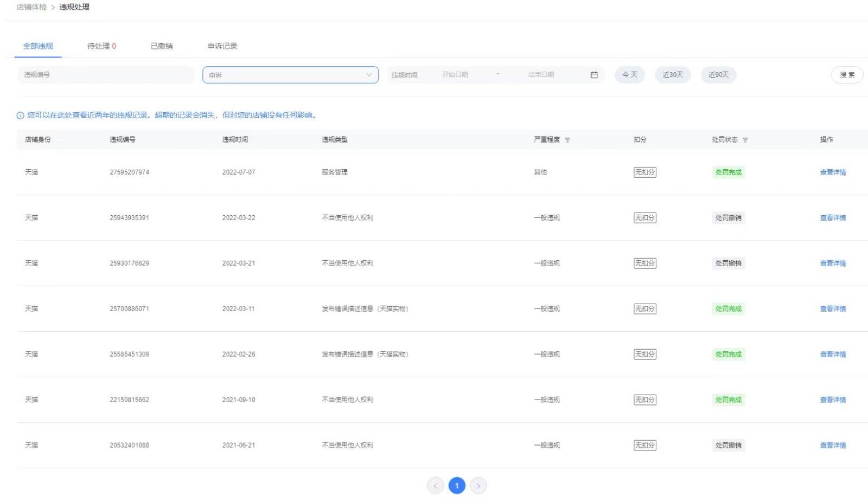The height and width of the screenshot is (502, 868).
Task: Switch to 已撤销 tab
Action: (x=162, y=46)
